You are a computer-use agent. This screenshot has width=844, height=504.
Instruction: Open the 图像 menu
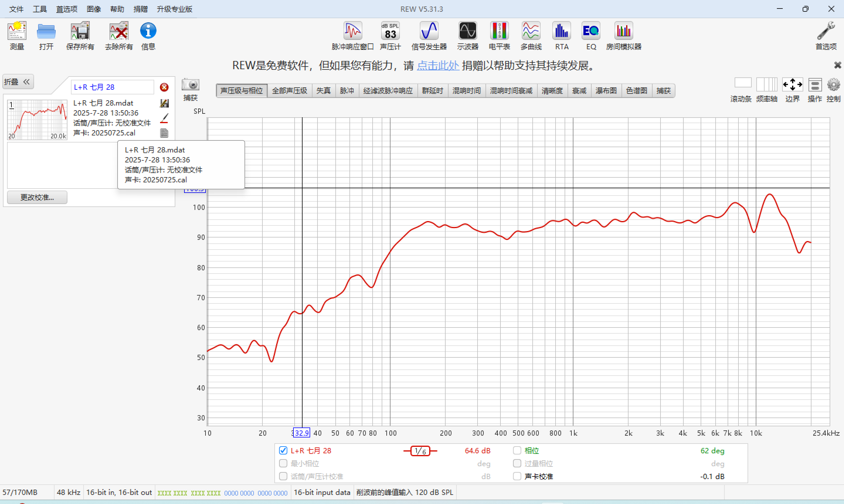pos(94,9)
